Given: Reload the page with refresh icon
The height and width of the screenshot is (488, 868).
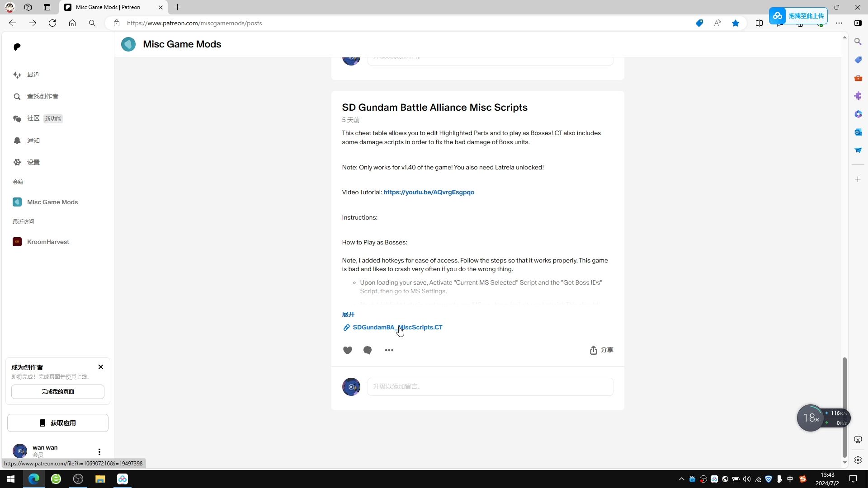Looking at the screenshot, I should 52,23.
